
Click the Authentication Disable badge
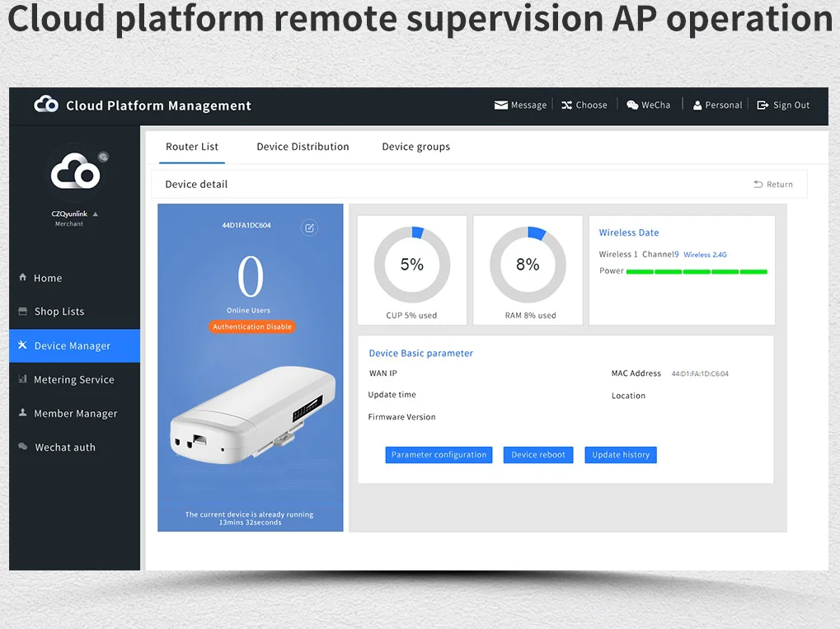pos(252,327)
